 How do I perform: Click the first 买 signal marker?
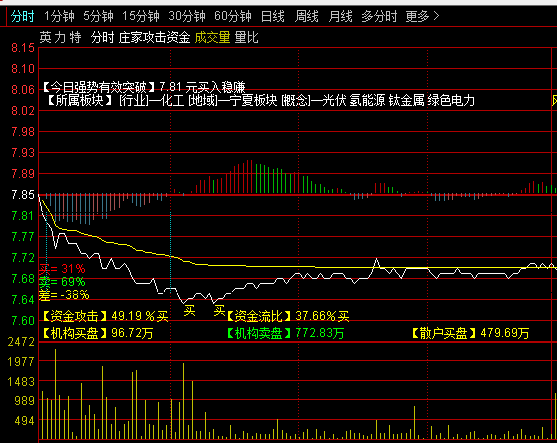[189, 311]
